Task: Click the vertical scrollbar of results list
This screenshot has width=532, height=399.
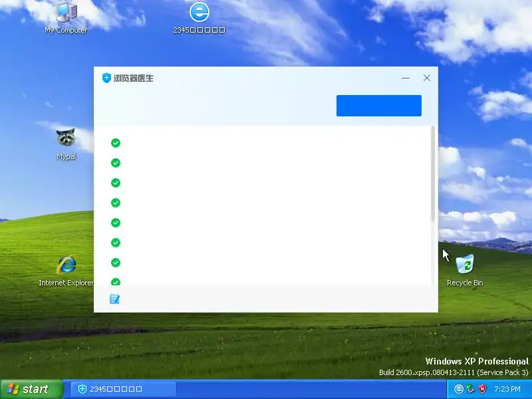Action: (x=433, y=174)
